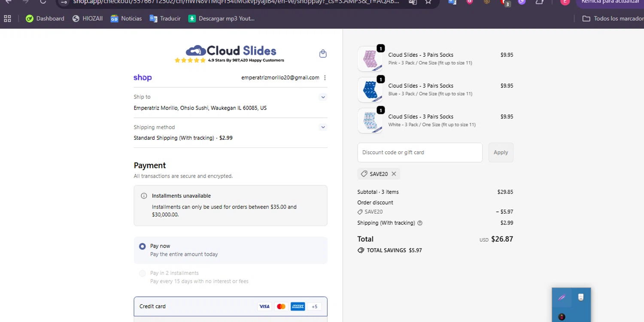Open the apps grid icon in bookmarks bar
644x322 pixels.
click(7, 18)
